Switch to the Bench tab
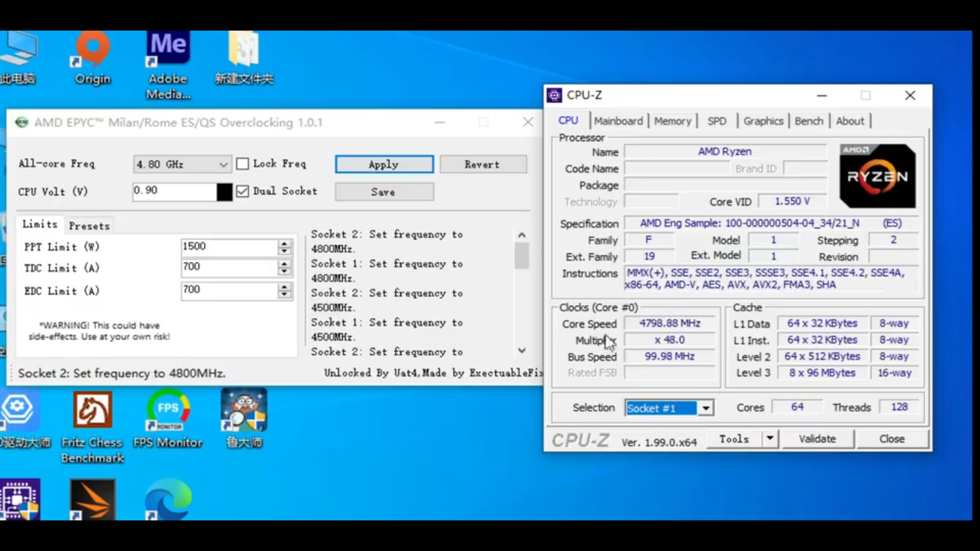Viewport: 980px width, 551px height. (x=808, y=121)
